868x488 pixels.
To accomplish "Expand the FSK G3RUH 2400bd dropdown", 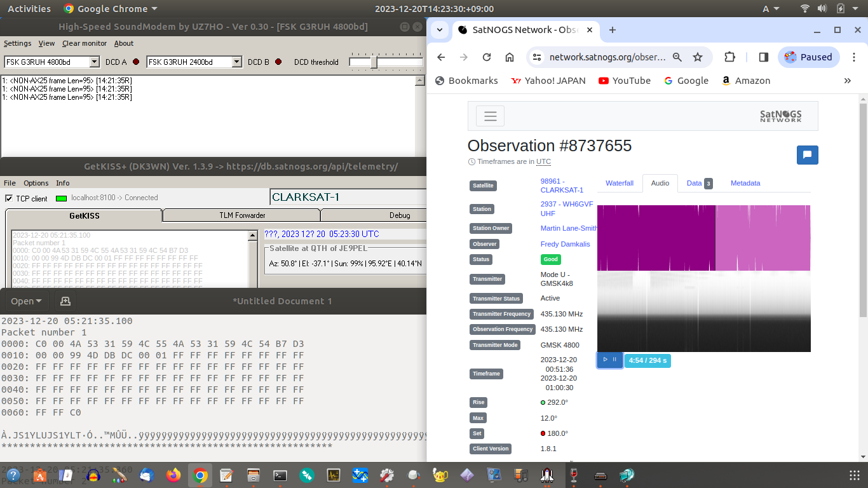I will 237,62.
